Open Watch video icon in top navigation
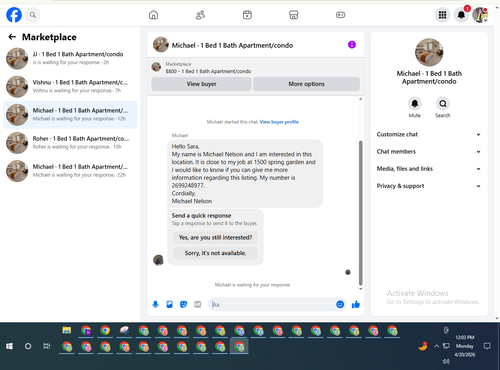The height and width of the screenshot is (370, 500). click(x=247, y=15)
